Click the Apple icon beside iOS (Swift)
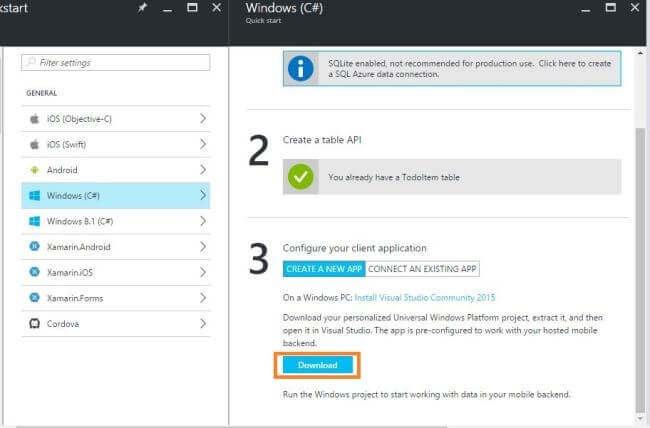 [34, 144]
